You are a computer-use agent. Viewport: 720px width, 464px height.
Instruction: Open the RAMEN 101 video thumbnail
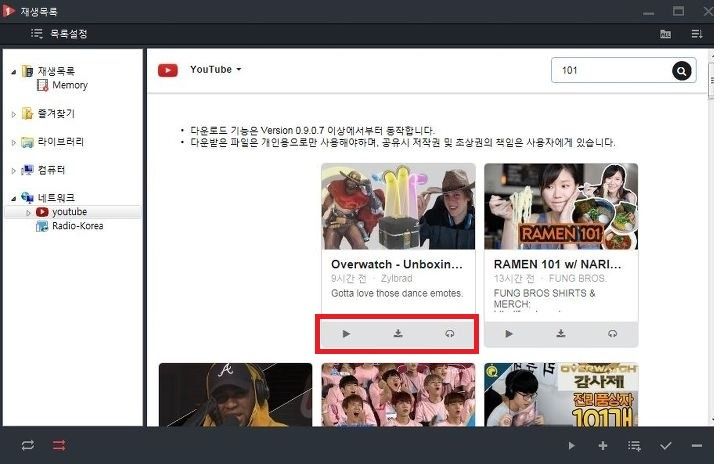561,206
